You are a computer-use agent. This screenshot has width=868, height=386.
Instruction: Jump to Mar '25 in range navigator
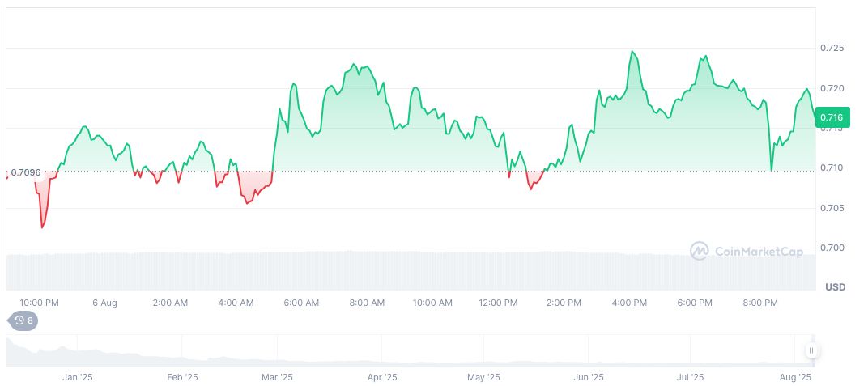click(x=277, y=376)
